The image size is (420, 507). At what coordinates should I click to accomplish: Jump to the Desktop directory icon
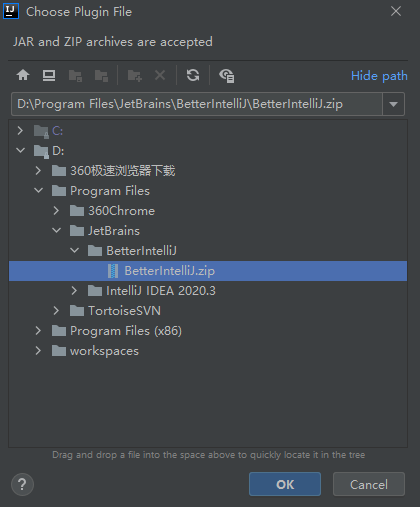[x=49, y=75]
